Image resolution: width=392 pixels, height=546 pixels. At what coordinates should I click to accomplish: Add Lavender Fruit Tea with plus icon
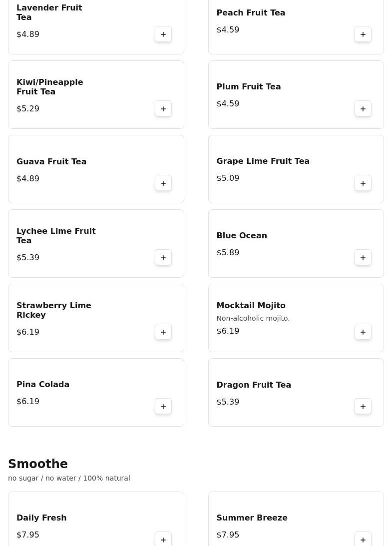coord(163,34)
